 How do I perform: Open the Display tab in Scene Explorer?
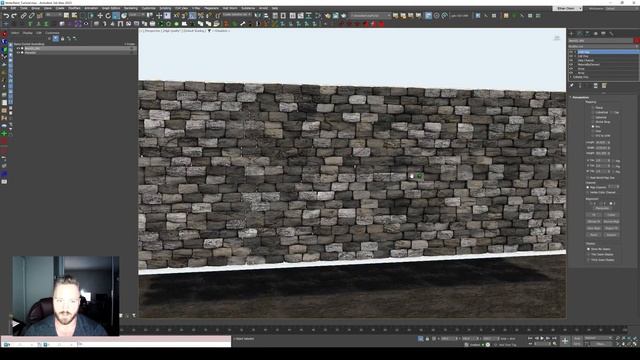pyautogui.click(x=27, y=33)
